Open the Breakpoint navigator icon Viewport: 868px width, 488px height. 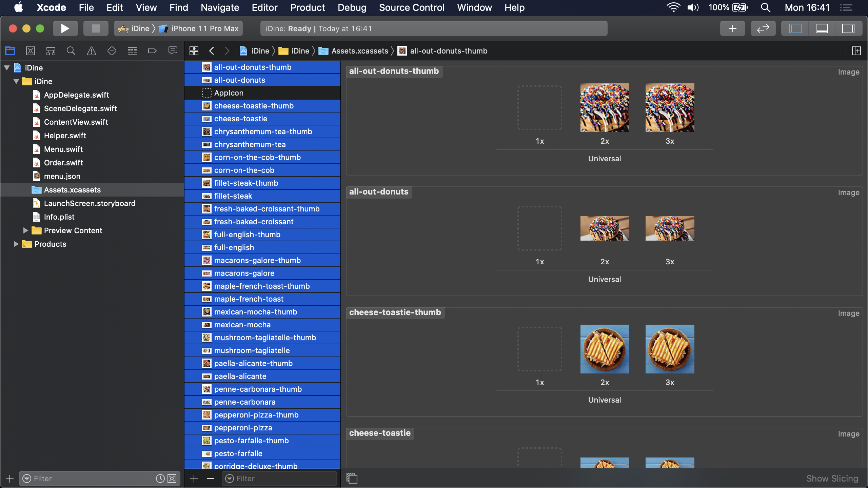click(x=152, y=51)
